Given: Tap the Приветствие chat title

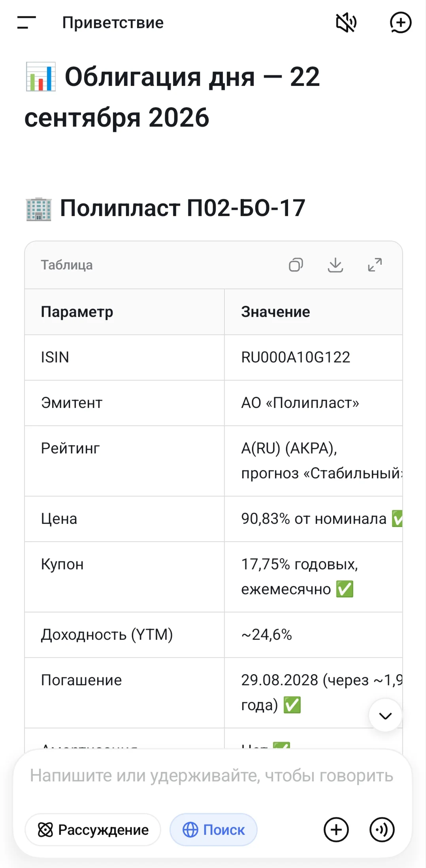Looking at the screenshot, I should [x=113, y=23].
